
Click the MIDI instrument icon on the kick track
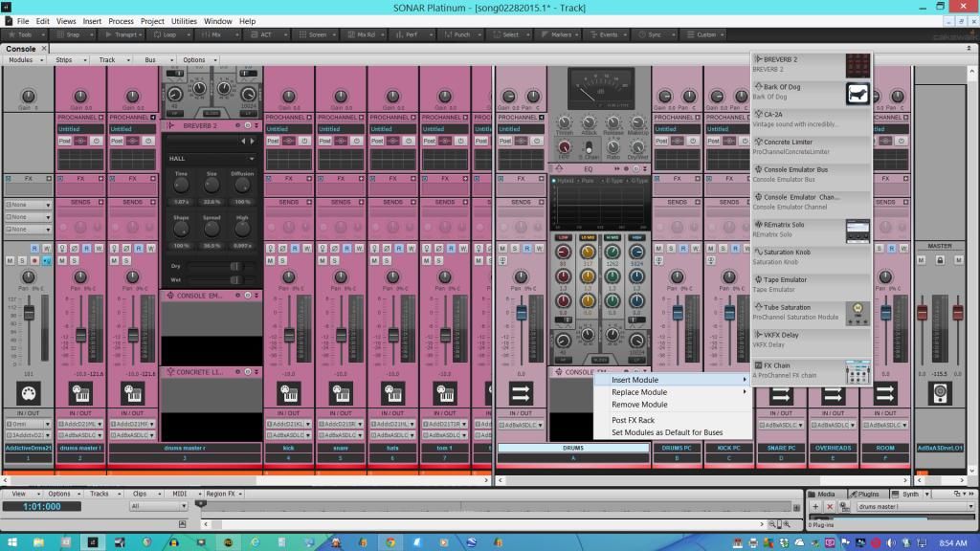tap(288, 393)
